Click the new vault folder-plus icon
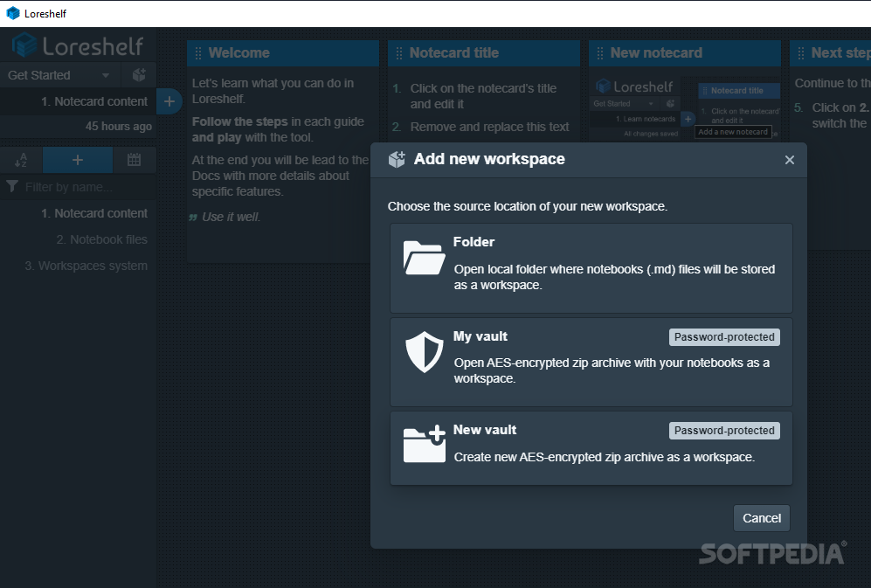This screenshot has width=871, height=588. [425, 444]
